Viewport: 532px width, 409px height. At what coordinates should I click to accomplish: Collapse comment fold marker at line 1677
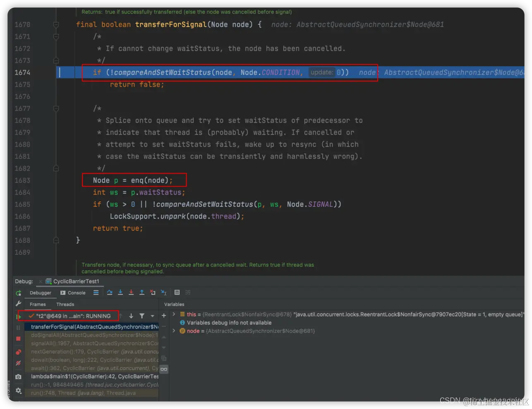56,108
